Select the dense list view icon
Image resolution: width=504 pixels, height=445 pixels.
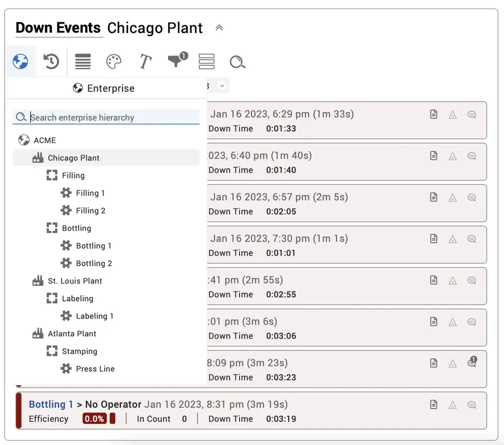click(83, 61)
